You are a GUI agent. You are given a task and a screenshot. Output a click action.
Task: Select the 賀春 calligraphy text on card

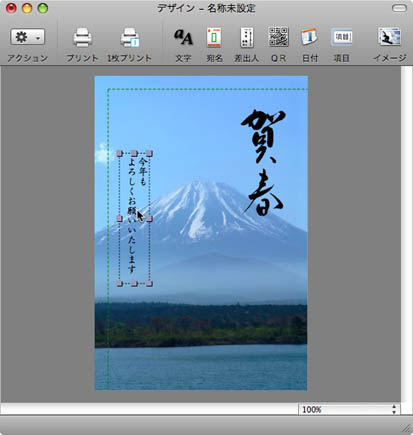(x=263, y=162)
